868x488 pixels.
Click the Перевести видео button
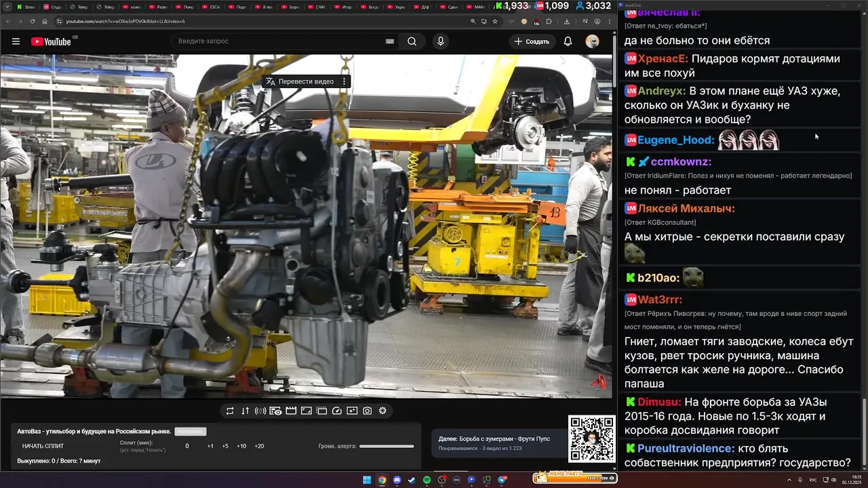(300, 81)
